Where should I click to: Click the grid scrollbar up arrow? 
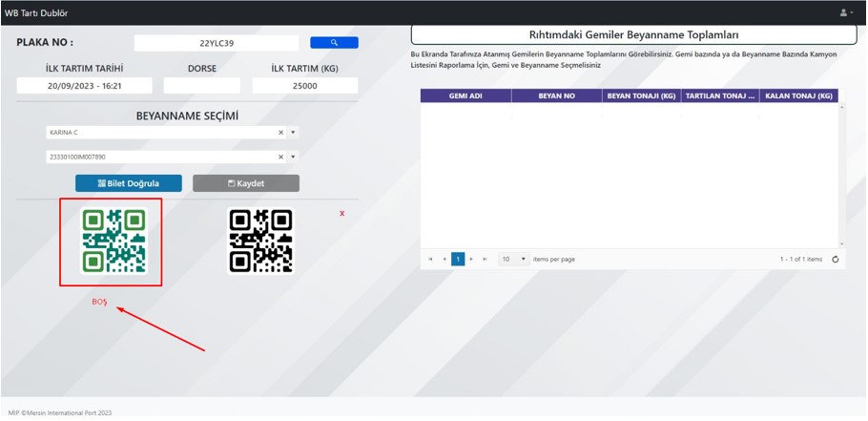[842, 106]
